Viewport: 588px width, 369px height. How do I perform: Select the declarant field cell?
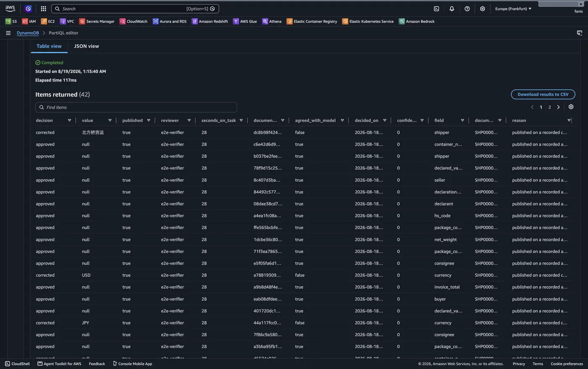[x=444, y=204]
